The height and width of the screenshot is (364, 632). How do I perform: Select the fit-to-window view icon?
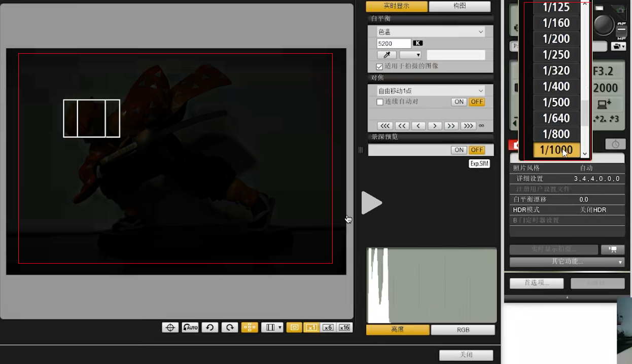pyautogui.click(x=294, y=327)
